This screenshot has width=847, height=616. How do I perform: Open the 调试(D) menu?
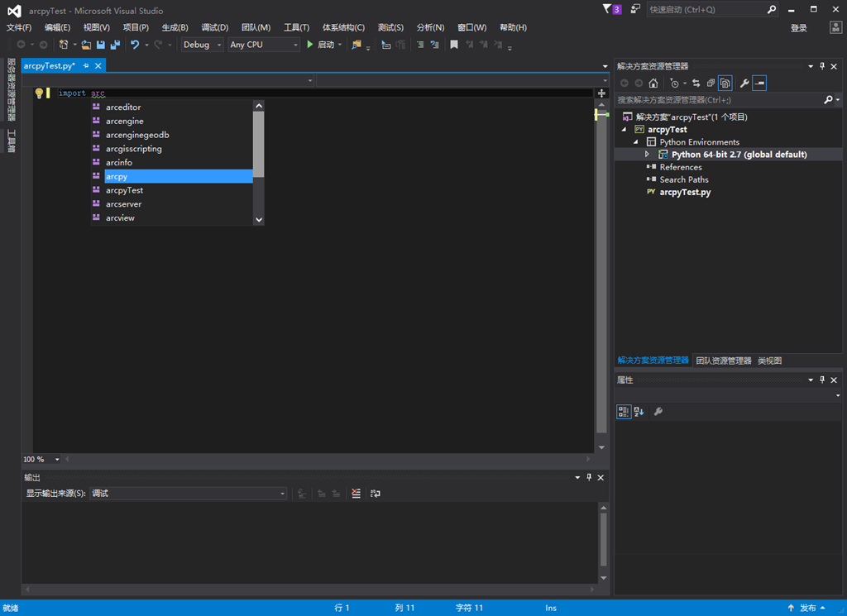click(x=215, y=27)
